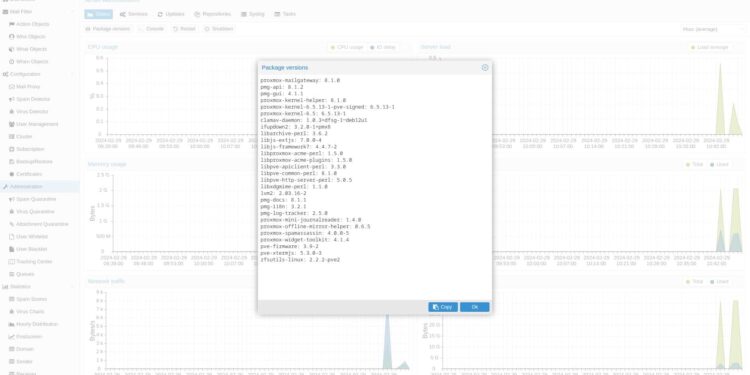The width and height of the screenshot is (750, 375).
Task: Copy the package versions list
Action: point(443,307)
